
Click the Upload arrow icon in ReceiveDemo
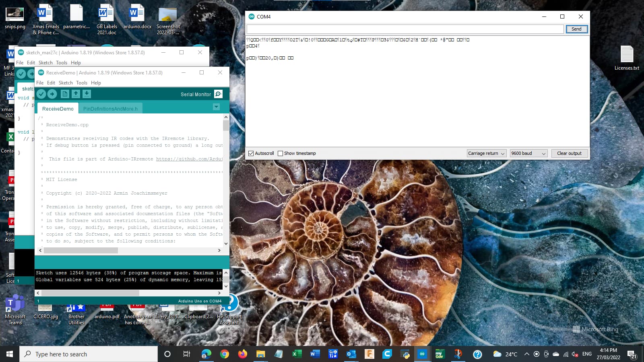[x=52, y=94]
